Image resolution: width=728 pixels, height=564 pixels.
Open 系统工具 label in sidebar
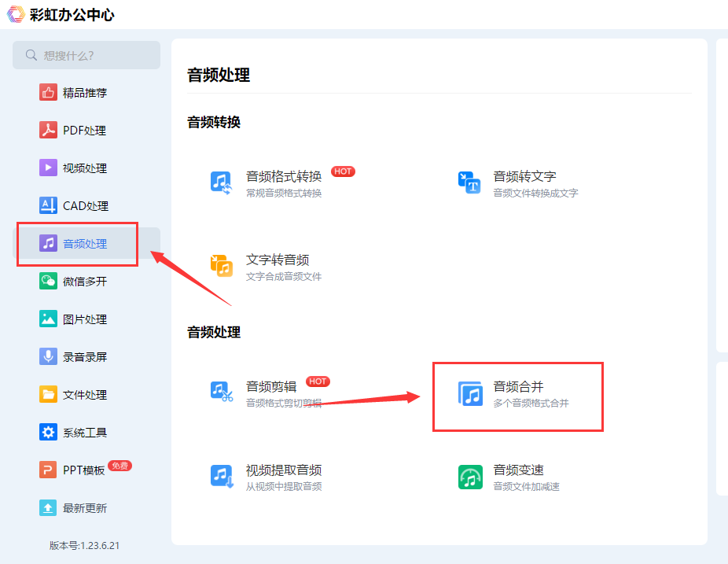coord(85,433)
